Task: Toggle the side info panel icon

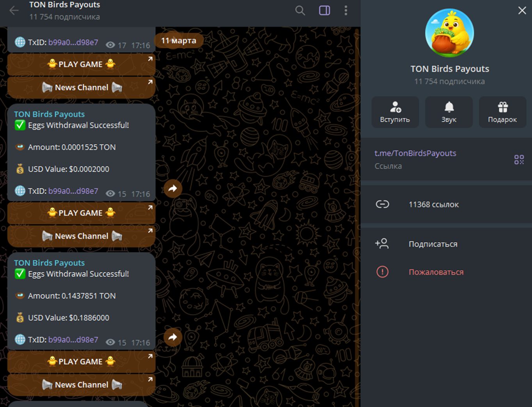Action: point(324,11)
